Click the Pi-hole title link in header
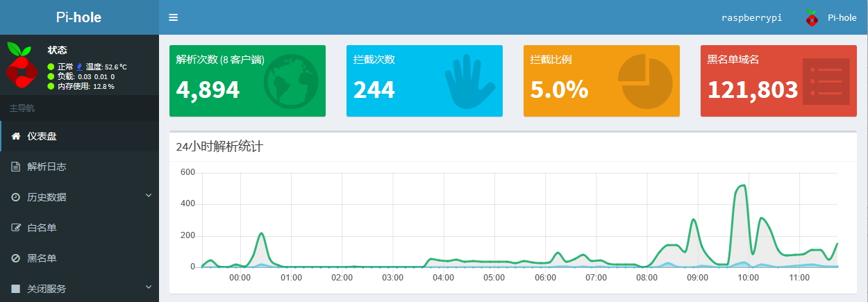The height and width of the screenshot is (302, 868). coord(79,17)
